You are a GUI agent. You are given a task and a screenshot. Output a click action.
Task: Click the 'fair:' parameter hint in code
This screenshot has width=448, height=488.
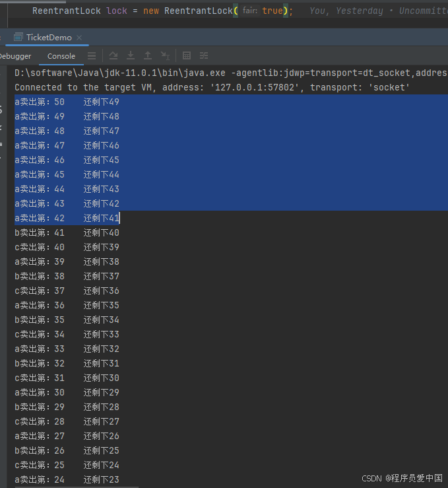(250, 11)
